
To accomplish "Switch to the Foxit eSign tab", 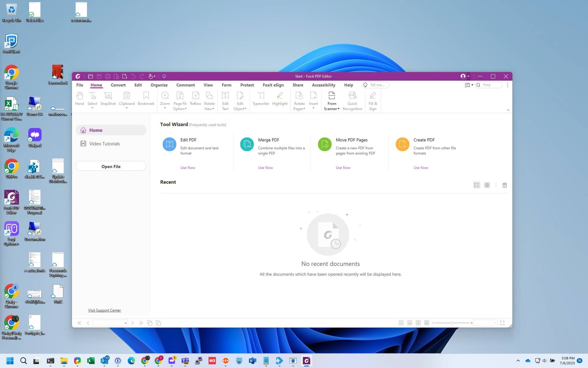I will [x=273, y=85].
